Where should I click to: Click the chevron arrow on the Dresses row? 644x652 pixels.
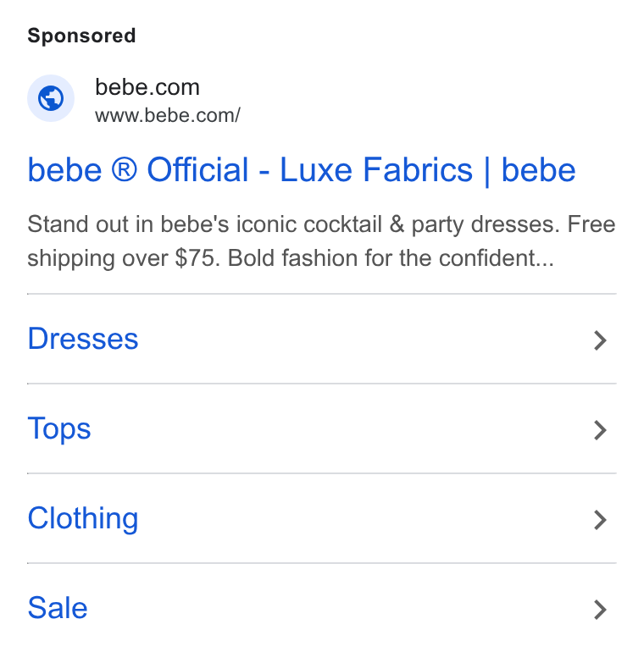[x=600, y=340]
